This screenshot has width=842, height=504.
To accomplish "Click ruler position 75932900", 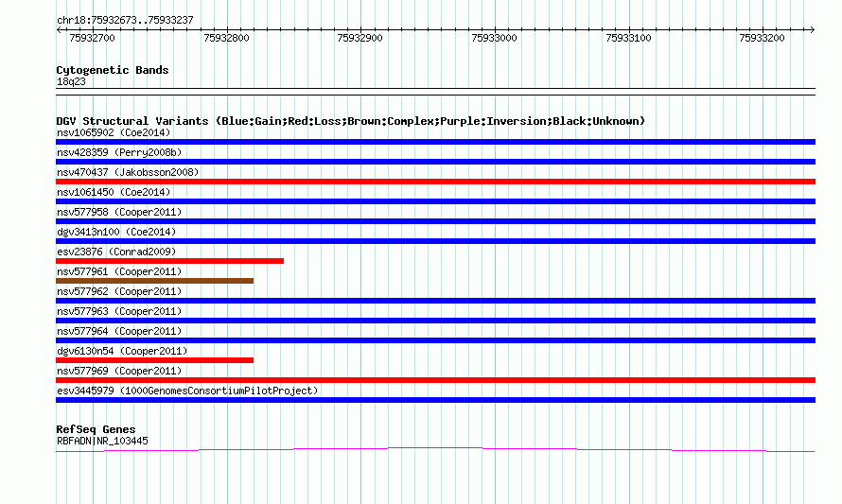I will coord(360,38).
